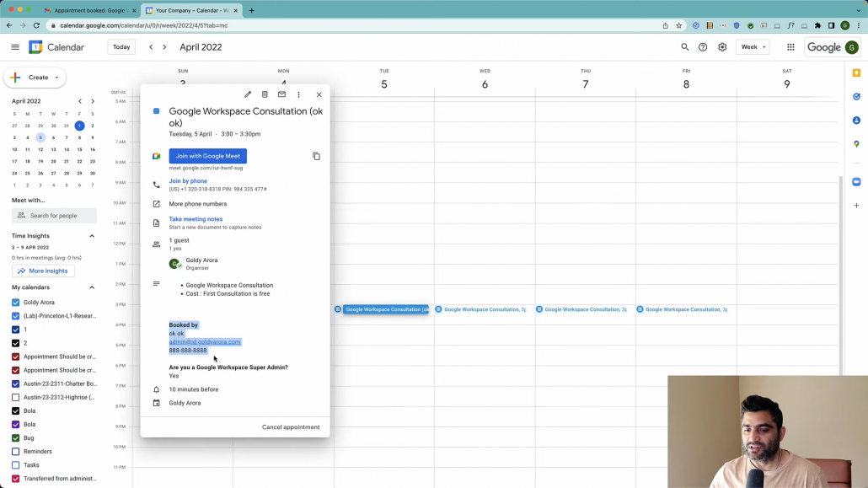Go to previous week arrow
Viewport: 868px width, 488px height.
pos(151,47)
